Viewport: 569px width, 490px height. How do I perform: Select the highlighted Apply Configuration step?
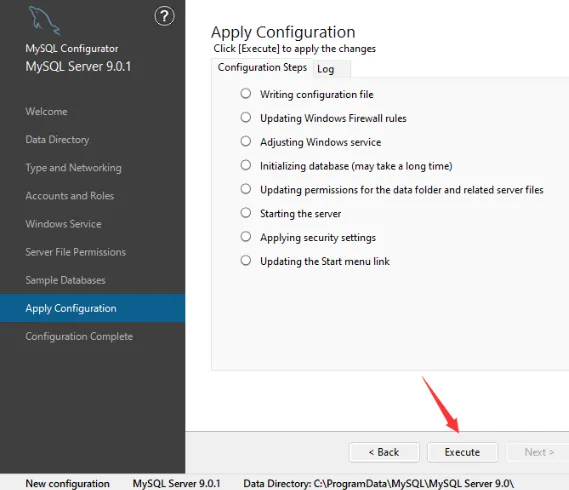(93, 308)
